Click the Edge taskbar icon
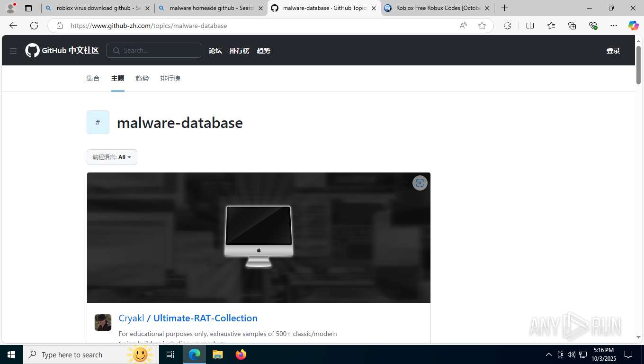The height and width of the screenshot is (364, 644). pyautogui.click(x=195, y=355)
